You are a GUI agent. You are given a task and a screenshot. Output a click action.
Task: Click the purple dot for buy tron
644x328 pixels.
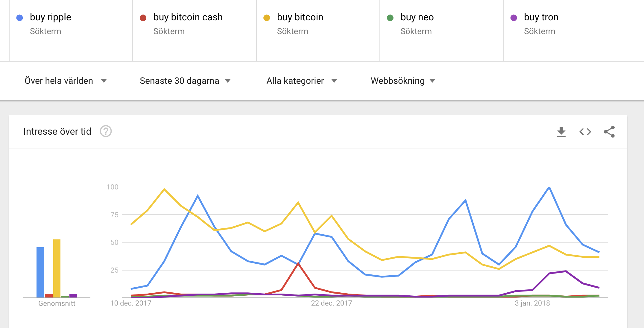[514, 18]
